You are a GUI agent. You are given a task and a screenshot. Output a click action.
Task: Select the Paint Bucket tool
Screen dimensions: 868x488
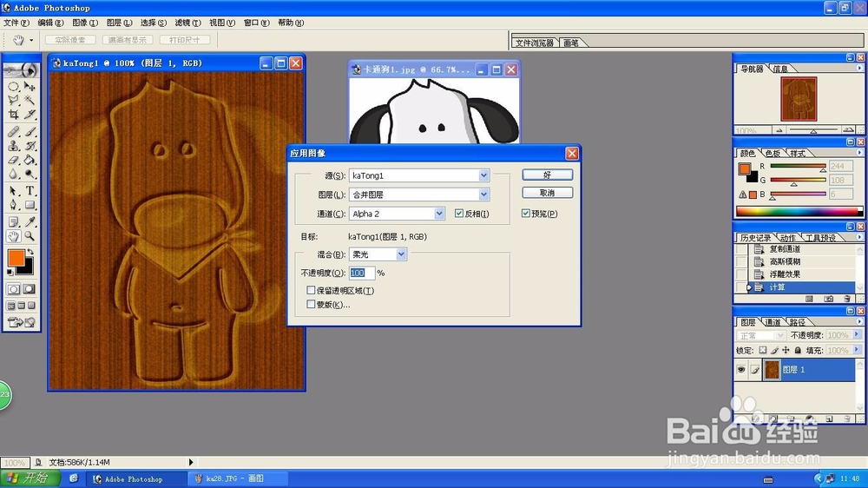30,160
